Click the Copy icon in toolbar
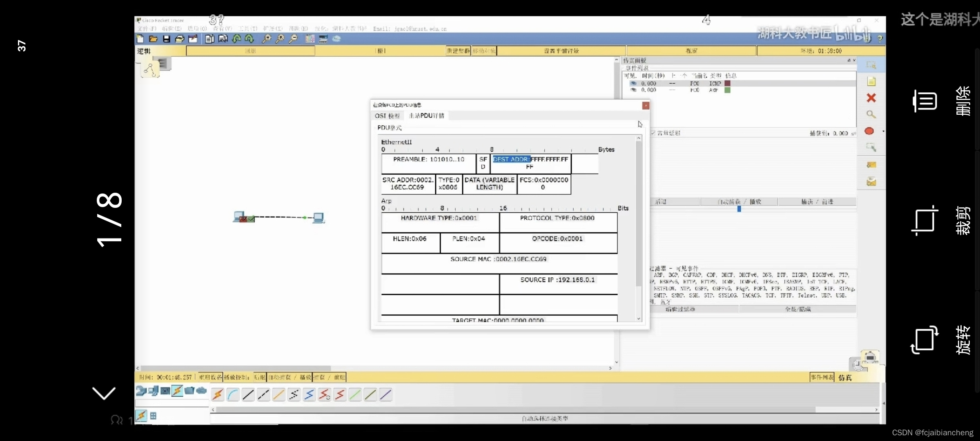 (x=209, y=39)
